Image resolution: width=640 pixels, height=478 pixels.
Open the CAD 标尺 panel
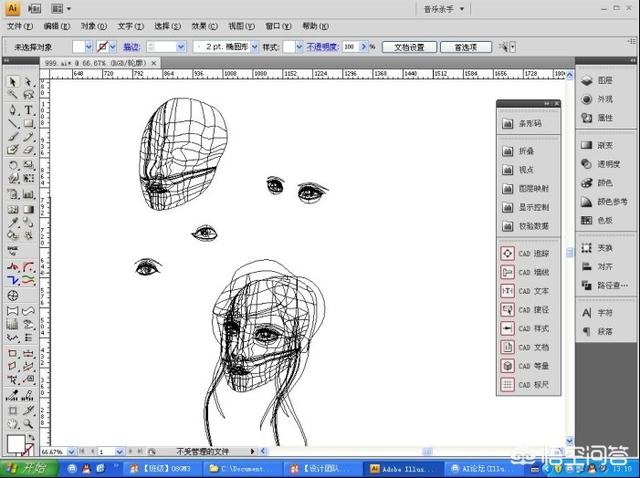tap(525, 385)
